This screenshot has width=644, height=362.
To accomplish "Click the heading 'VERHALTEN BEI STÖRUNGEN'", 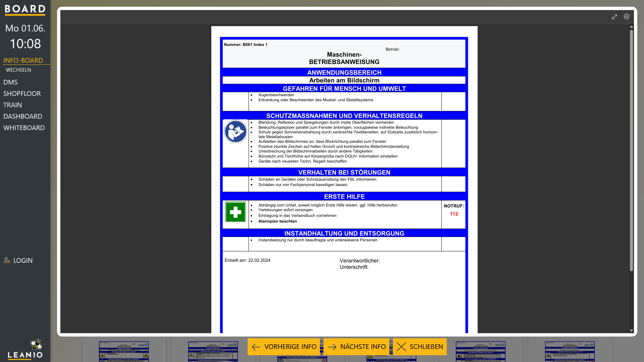I will click(x=344, y=173).
